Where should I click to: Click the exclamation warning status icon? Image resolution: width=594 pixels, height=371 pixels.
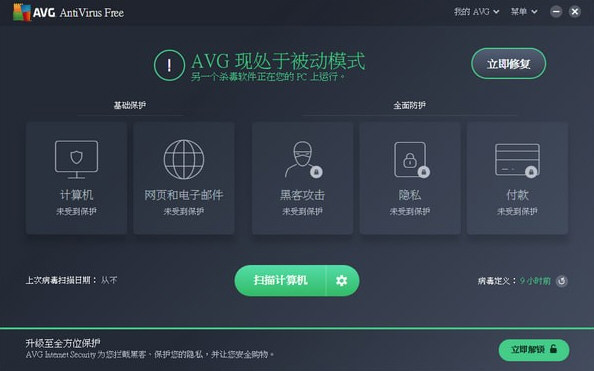[169, 65]
